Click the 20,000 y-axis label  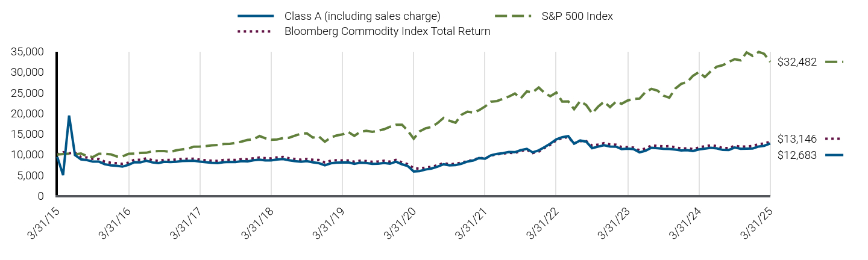click(x=28, y=114)
